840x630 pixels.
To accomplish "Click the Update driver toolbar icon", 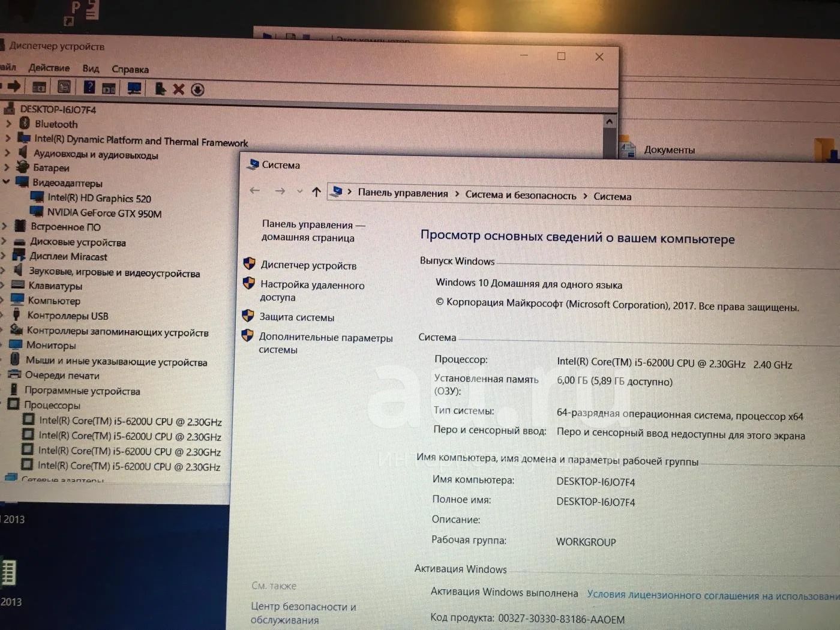I will pos(160,89).
